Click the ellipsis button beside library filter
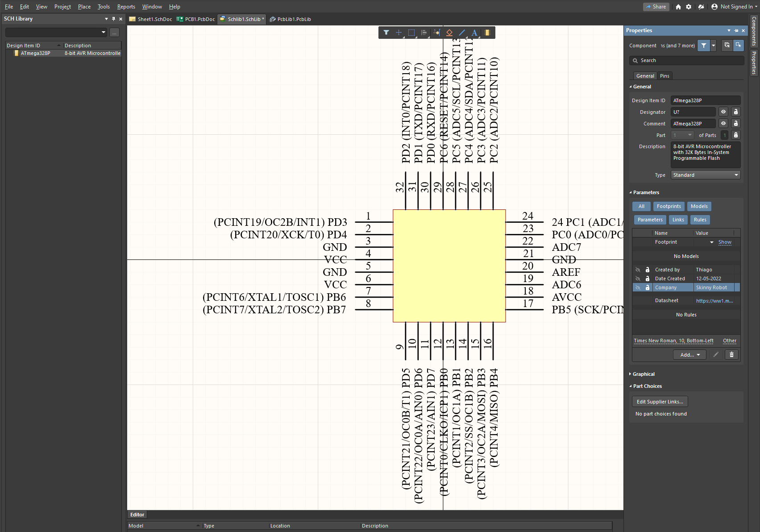The image size is (760, 532). 114,33
